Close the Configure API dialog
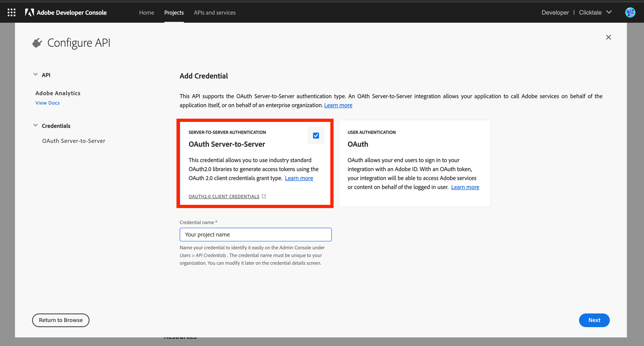644x346 pixels. [x=608, y=37]
